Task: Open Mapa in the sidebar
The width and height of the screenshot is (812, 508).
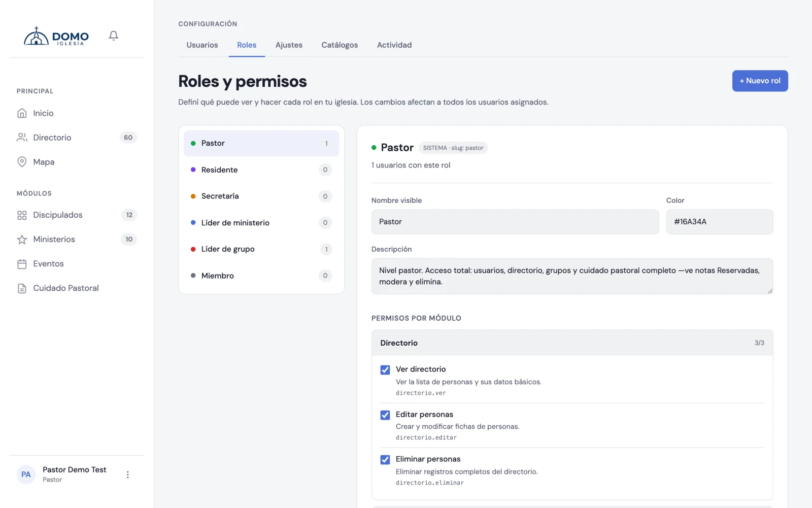Action: point(77,162)
